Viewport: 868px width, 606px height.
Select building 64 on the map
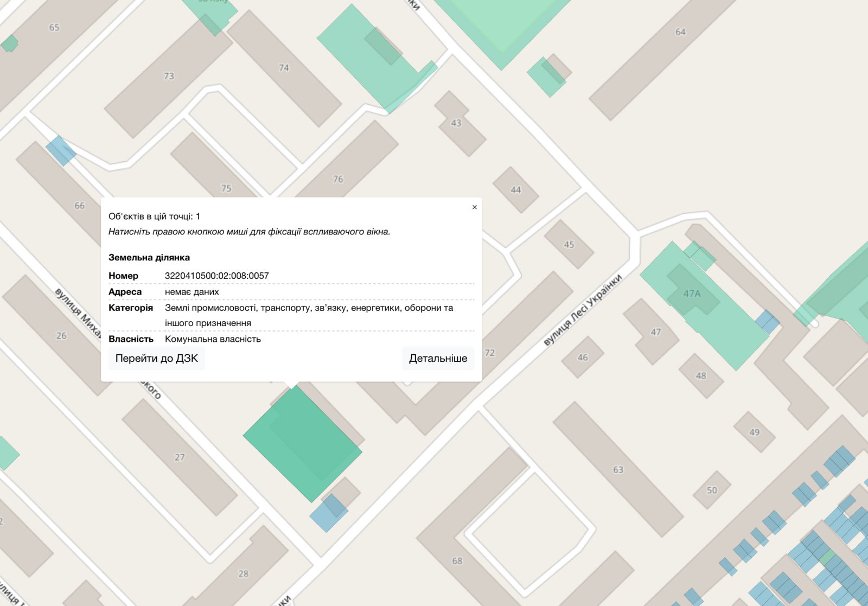click(x=680, y=33)
